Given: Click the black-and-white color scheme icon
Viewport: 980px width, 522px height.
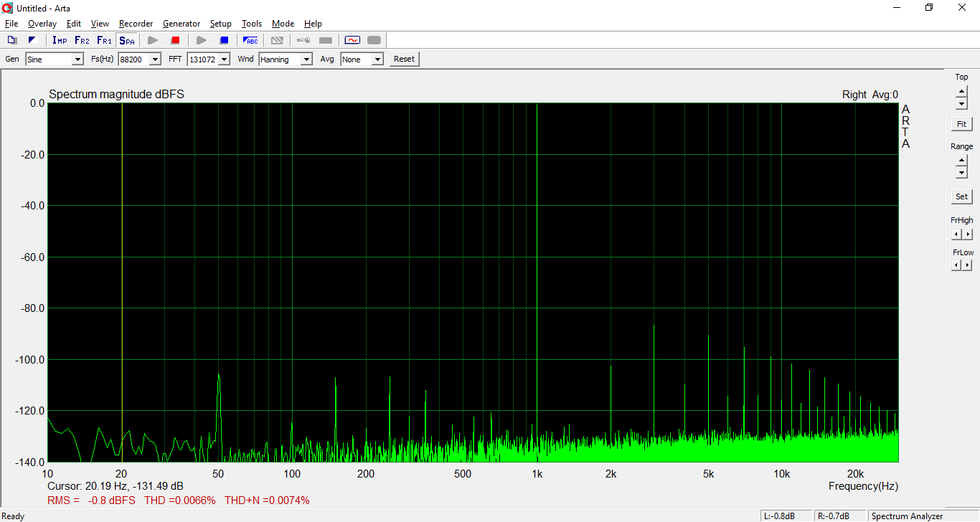Looking at the screenshot, I should click(x=32, y=40).
